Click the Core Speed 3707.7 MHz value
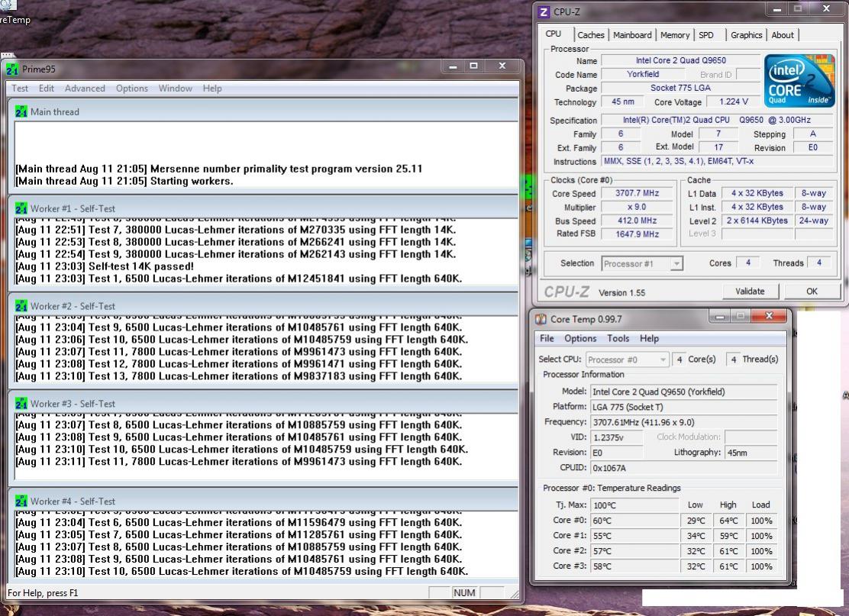Screen dimensions: 849x616 click(637, 193)
